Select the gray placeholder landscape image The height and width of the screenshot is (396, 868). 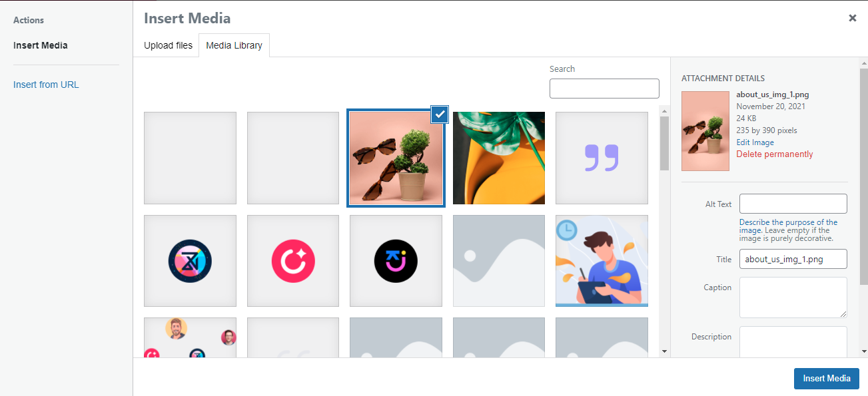[499, 261]
